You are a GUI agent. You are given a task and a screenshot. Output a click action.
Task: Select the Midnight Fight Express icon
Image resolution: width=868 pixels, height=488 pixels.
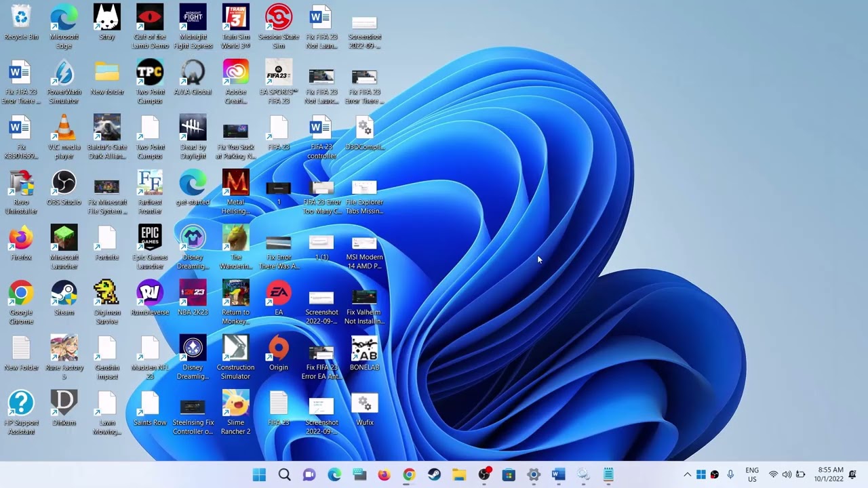(x=193, y=27)
